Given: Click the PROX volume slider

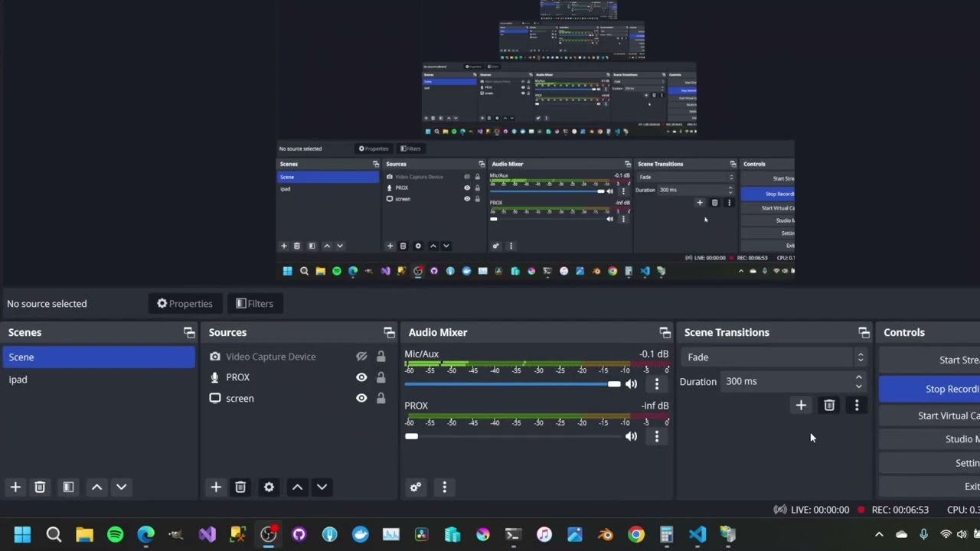Looking at the screenshot, I should [513, 436].
